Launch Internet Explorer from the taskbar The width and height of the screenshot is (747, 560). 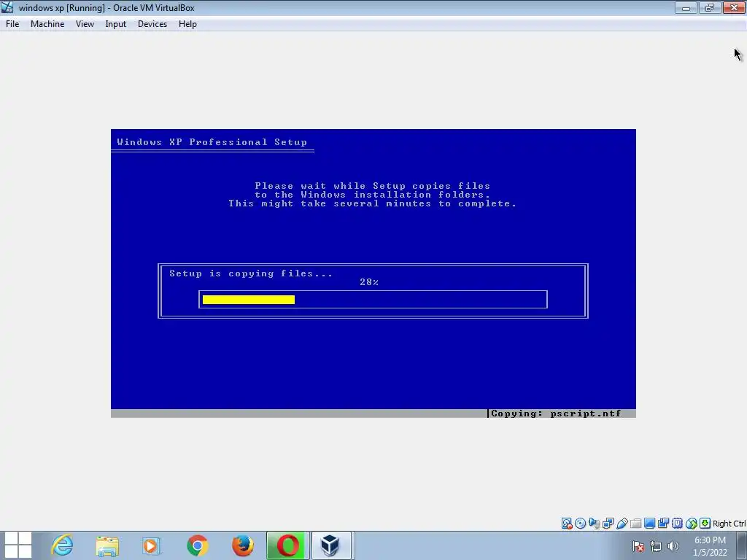point(63,545)
